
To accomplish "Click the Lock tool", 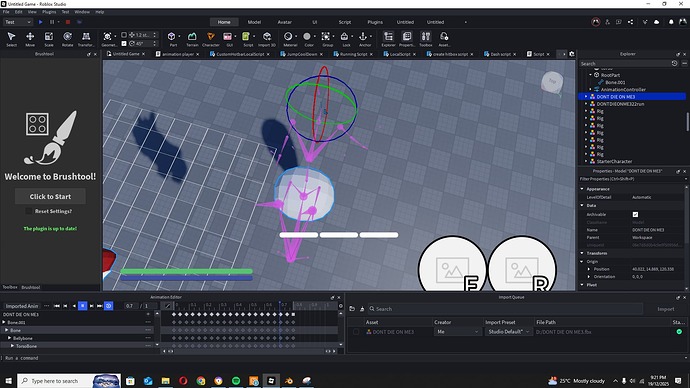I will click(x=345, y=39).
